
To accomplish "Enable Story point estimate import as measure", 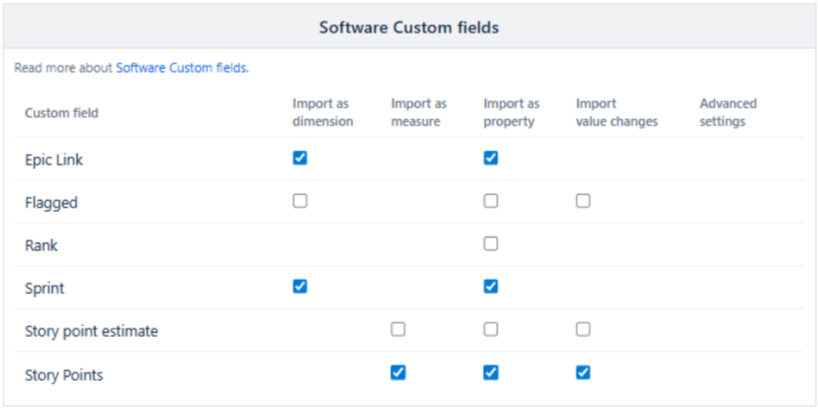I will pos(398,330).
